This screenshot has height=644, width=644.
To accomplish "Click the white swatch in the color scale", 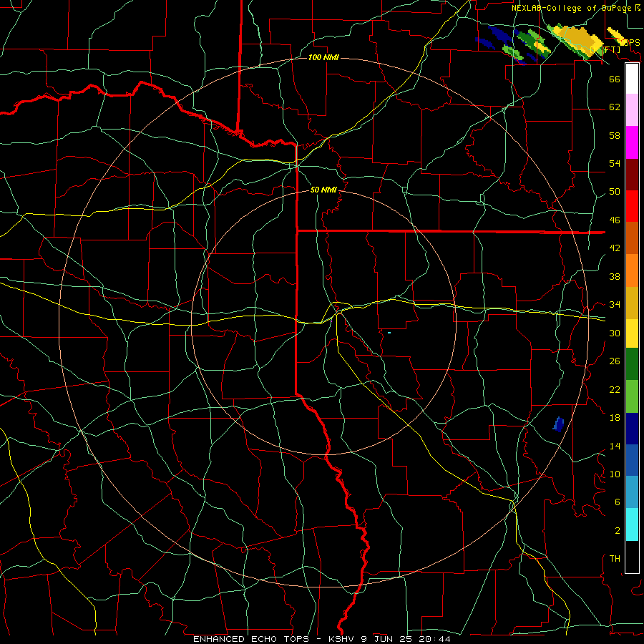I will click(x=632, y=79).
